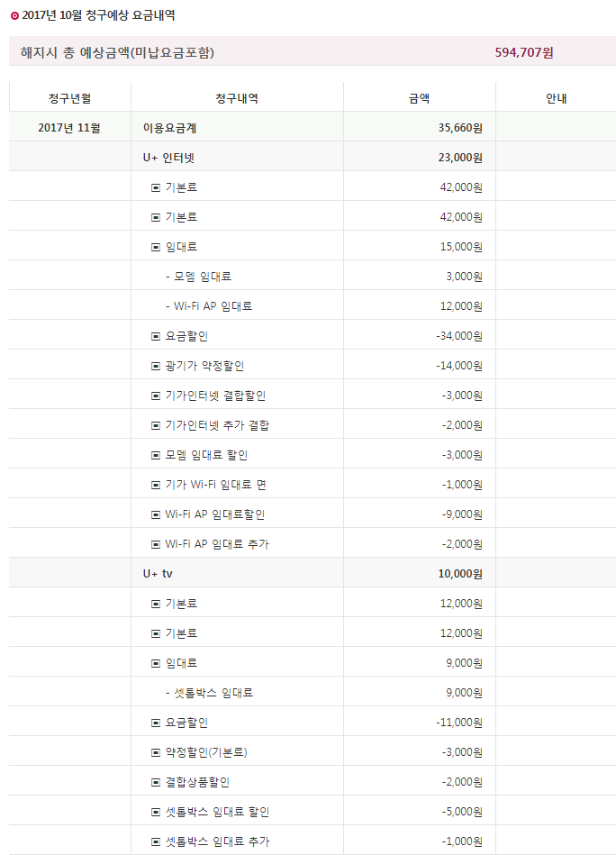The width and height of the screenshot is (616, 855).
Task: Expand the 요금할인 row showing -34,000원
Action: point(156,336)
